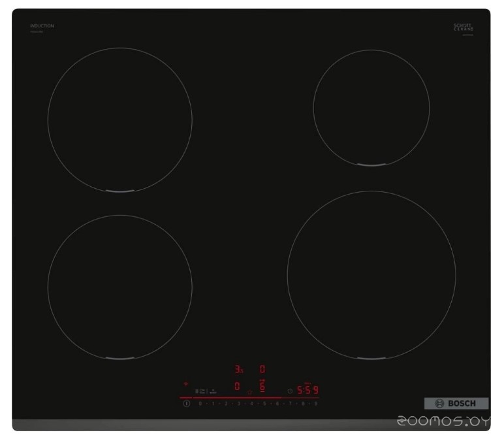Tap the 5:59 timer display

tap(308, 391)
